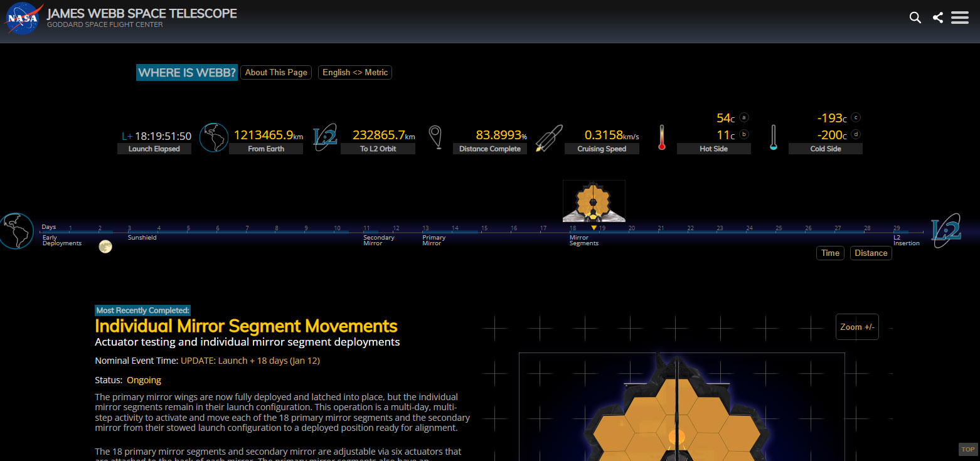980x461 pixels.
Task: Click hot side sensor marker a
Action: pyautogui.click(x=744, y=117)
